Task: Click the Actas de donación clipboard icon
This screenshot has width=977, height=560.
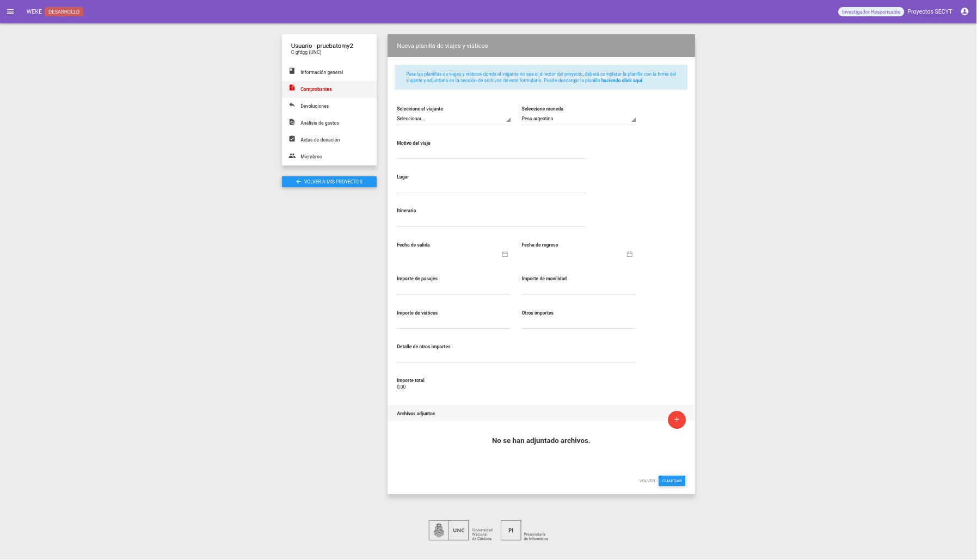Action: coord(292,139)
